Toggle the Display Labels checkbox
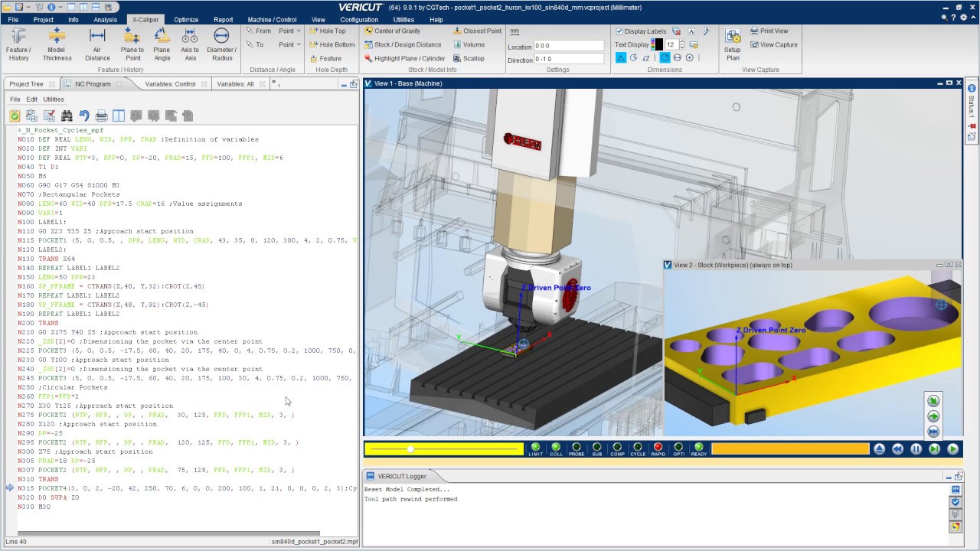The width and height of the screenshot is (980, 551). click(x=619, y=31)
